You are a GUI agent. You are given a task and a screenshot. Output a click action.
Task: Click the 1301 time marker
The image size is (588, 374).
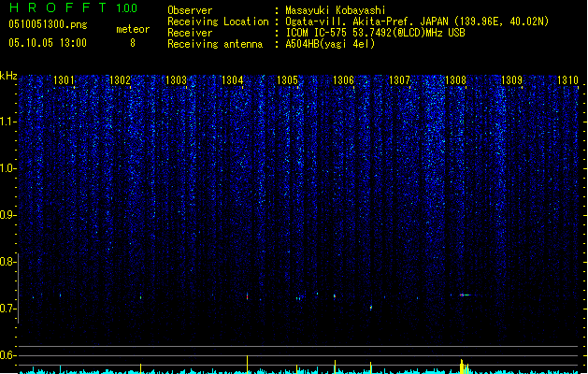pos(64,79)
